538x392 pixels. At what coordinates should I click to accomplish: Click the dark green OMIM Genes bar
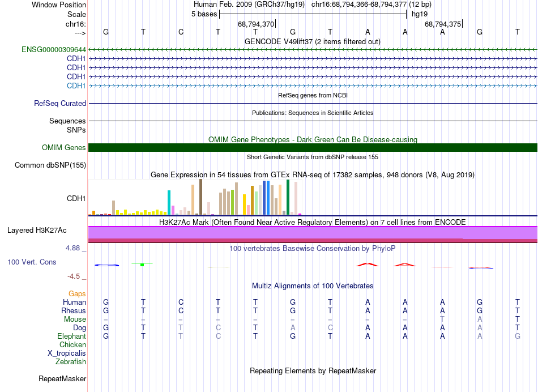pos(313,148)
